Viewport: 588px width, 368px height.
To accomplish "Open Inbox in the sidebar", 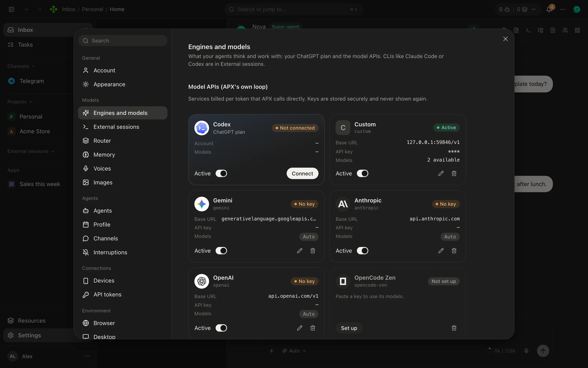I will coord(39,30).
